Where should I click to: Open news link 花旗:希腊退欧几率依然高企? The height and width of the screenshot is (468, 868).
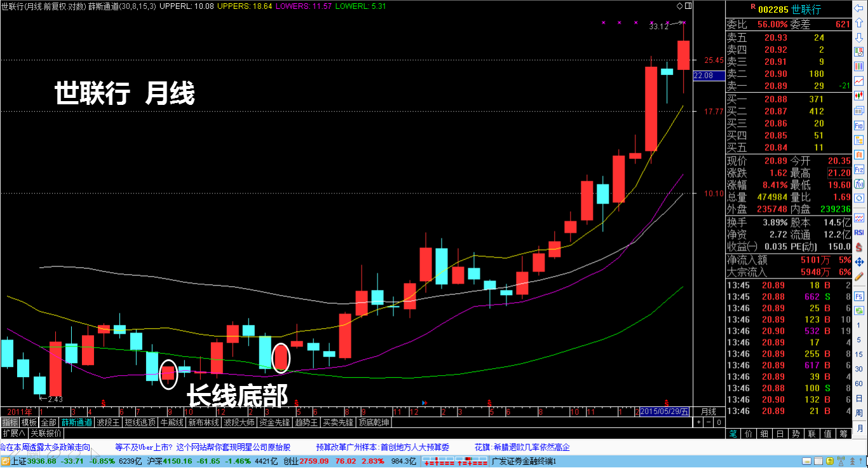coord(522,448)
